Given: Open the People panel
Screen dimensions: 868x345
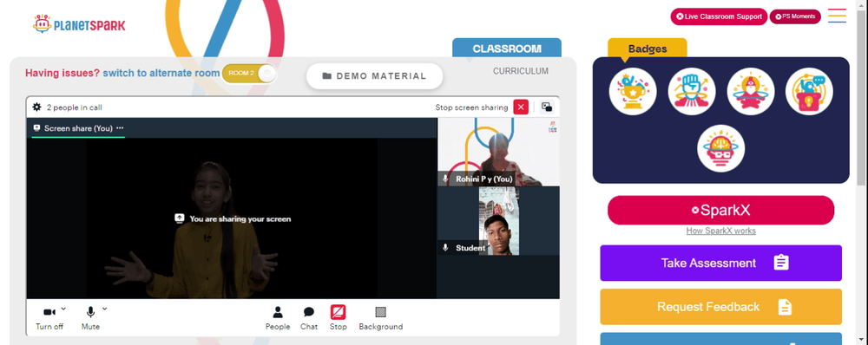Looking at the screenshot, I should 278,318.
